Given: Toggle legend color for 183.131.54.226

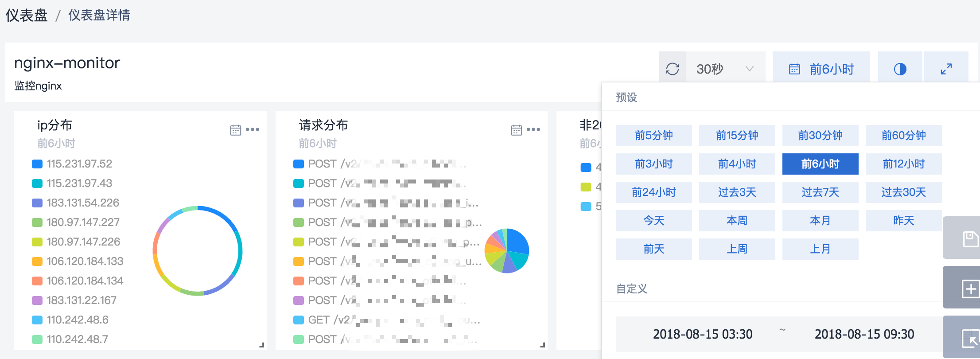Looking at the screenshot, I should [x=37, y=203].
